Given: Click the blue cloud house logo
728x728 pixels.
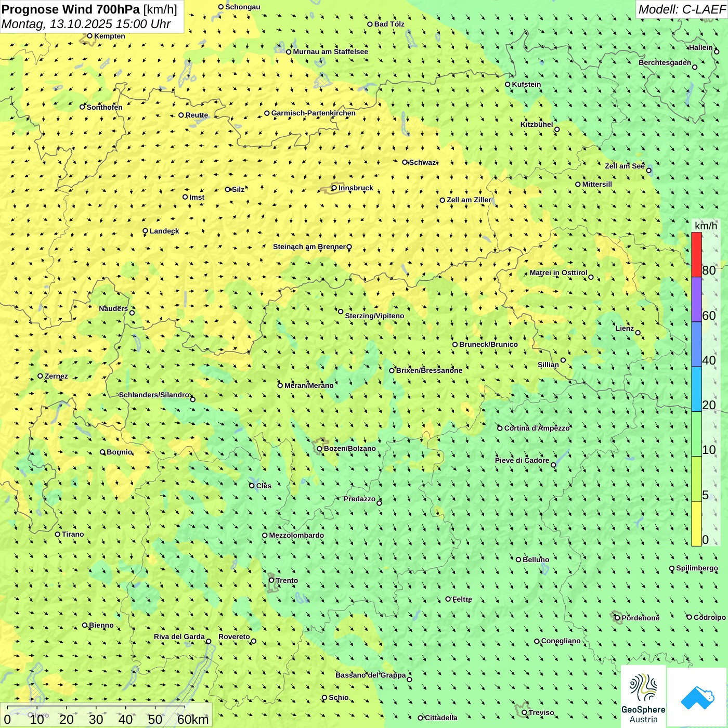Looking at the screenshot, I should (697, 698).
